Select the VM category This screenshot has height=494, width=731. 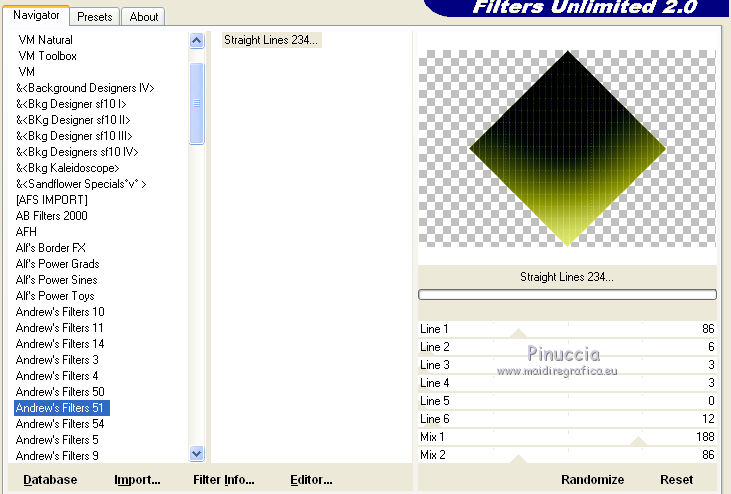(x=27, y=72)
